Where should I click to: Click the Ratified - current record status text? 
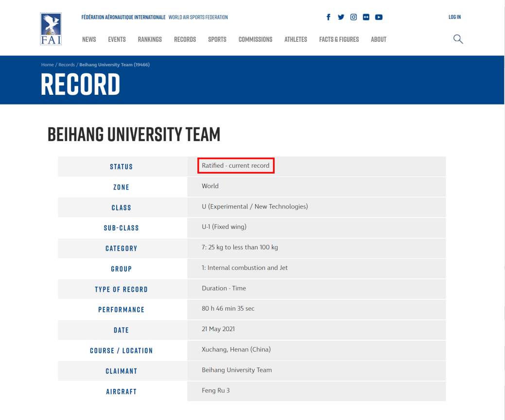pos(235,166)
